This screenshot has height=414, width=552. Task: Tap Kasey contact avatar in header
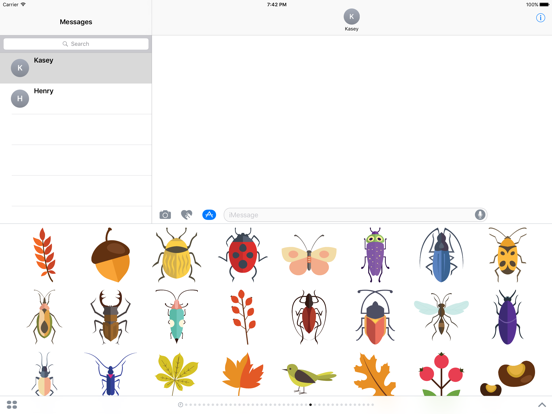351,17
